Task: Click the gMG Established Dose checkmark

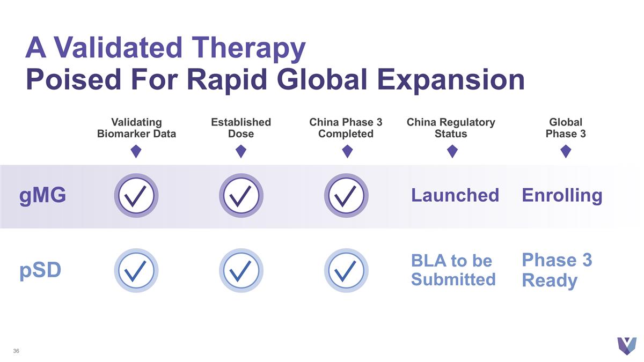Action: 241,195
